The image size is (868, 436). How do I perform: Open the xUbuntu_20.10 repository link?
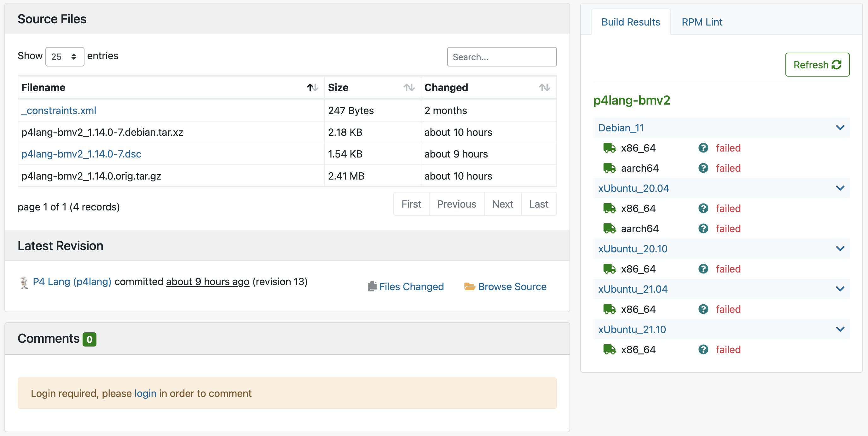click(x=633, y=249)
